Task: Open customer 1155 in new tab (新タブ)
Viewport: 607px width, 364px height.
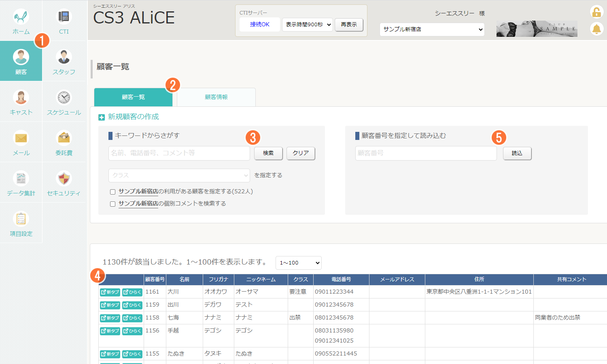Action: tap(110, 354)
